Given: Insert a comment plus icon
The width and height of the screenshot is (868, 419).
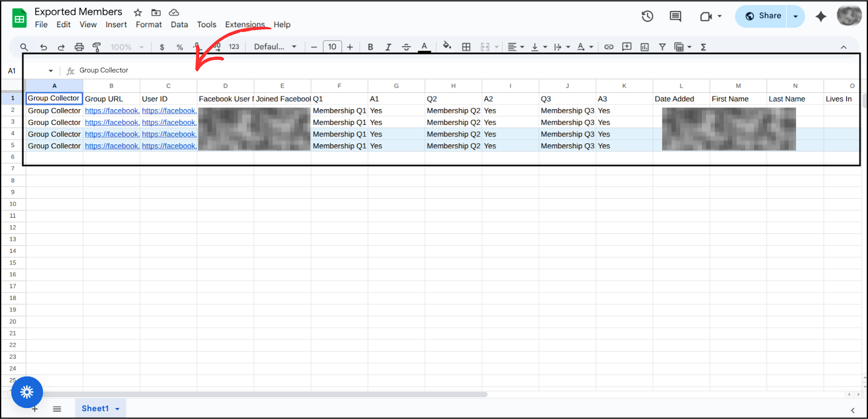Looking at the screenshot, I should point(627,47).
